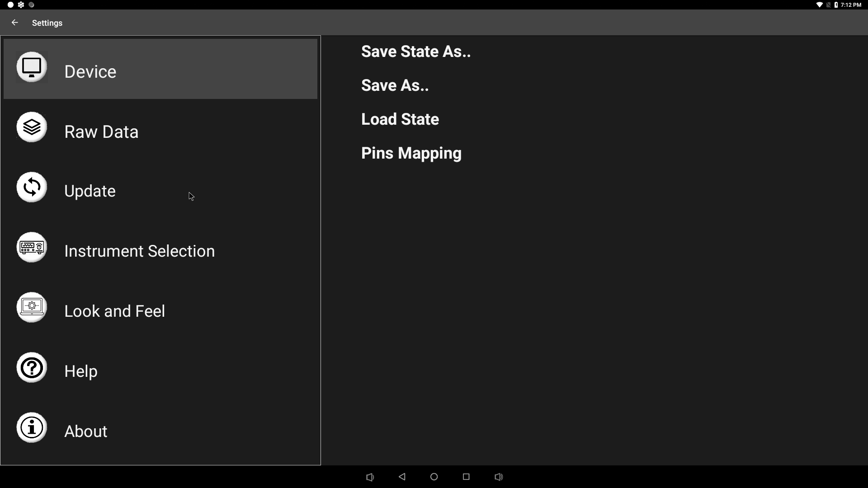Open the Look and Feel label

(x=114, y=311)
